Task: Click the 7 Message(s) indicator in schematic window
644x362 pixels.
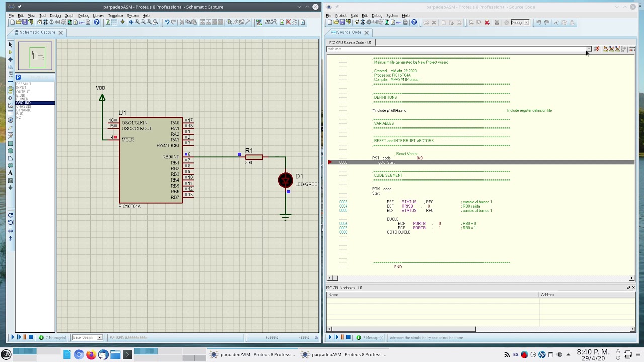Action: click(x=53, y=338)
